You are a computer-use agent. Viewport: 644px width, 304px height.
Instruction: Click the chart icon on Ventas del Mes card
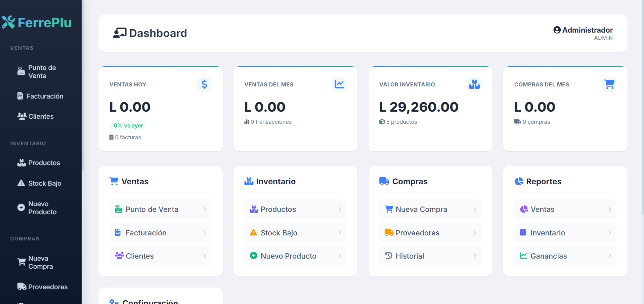pyautogui.click(x=340, y=84)
